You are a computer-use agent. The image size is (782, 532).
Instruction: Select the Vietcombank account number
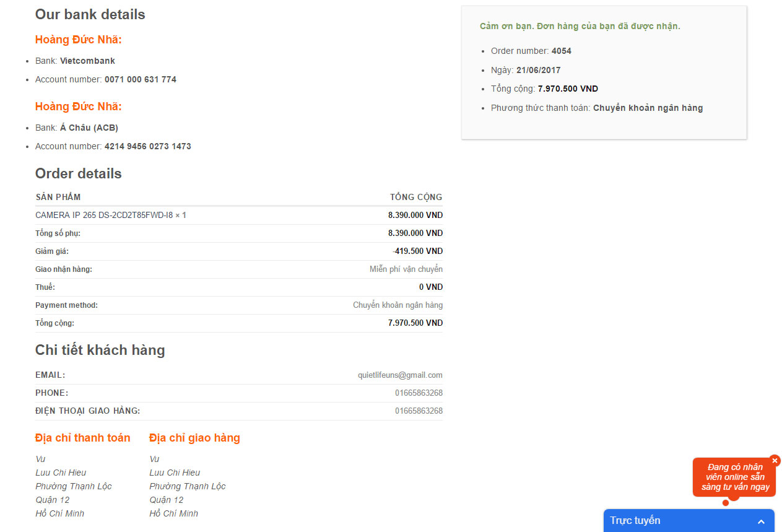coord(141,80)
